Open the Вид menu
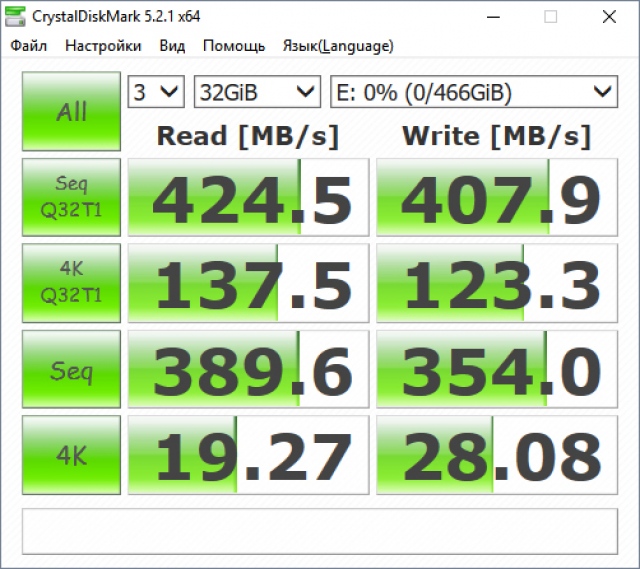Screen dimensions: 640x569 172,46
